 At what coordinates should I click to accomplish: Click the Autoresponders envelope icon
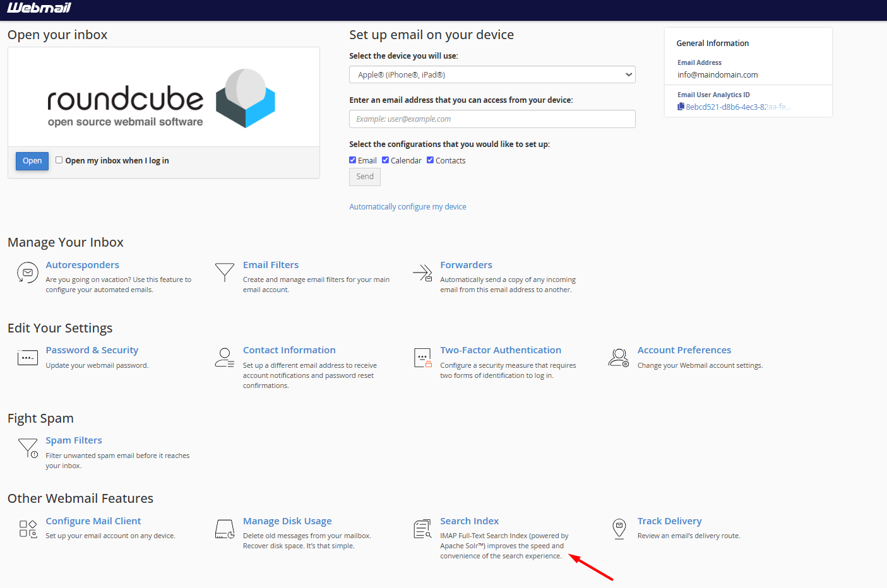click(27, 273)
